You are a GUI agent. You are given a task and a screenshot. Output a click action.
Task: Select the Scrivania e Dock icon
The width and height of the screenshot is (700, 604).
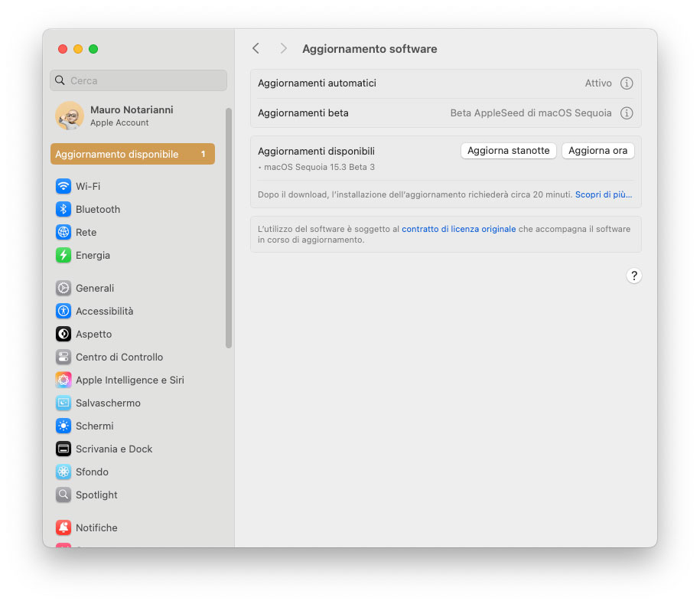point(63,449)
